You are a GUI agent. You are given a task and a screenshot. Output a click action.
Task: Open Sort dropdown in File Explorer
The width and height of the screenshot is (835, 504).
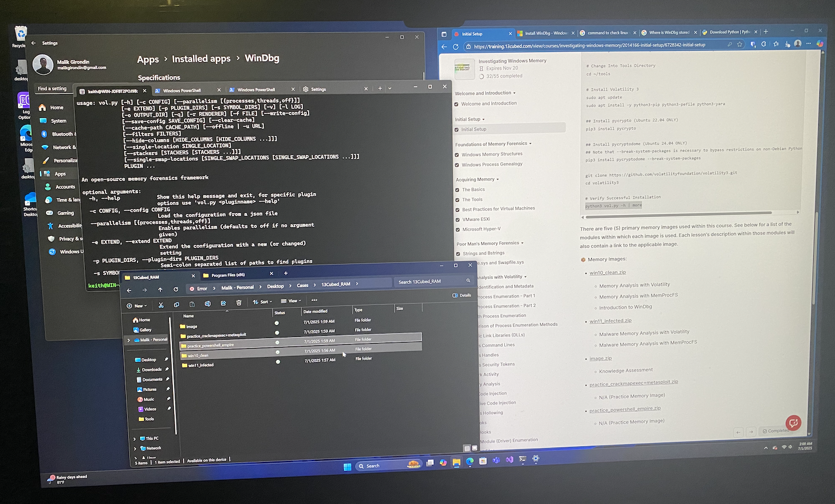262,302
